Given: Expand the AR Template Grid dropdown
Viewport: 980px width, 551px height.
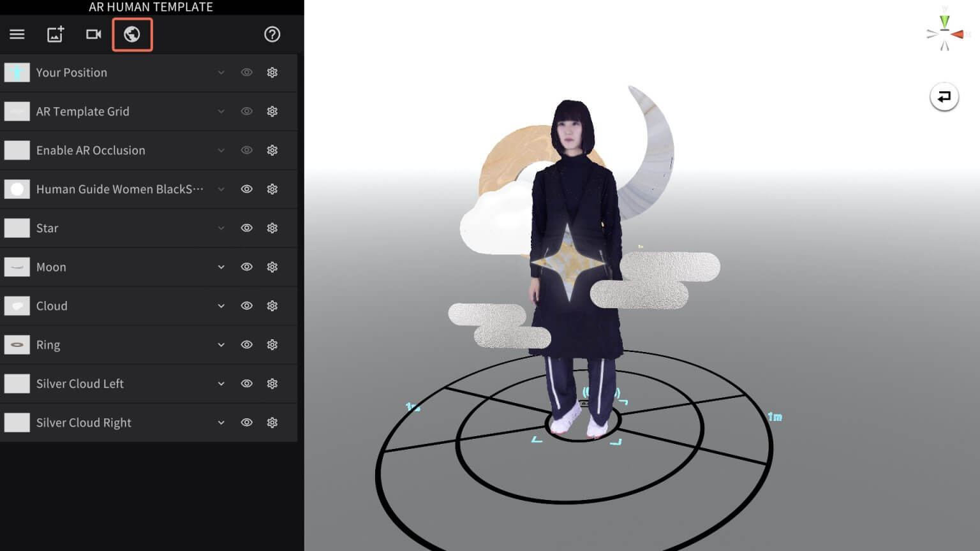Looking at the screenshot, I should click(221, 111).
